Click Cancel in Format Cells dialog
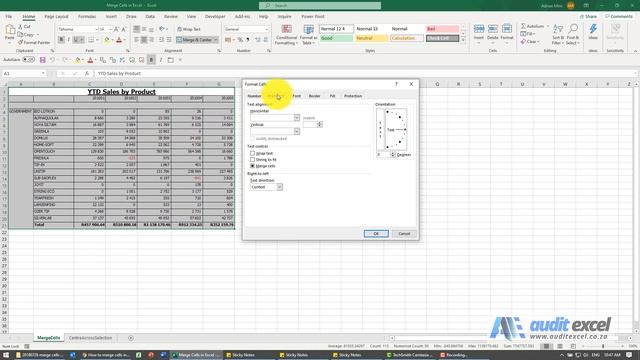Viewport: 640px width, 360px height. (x=404, y=234)
